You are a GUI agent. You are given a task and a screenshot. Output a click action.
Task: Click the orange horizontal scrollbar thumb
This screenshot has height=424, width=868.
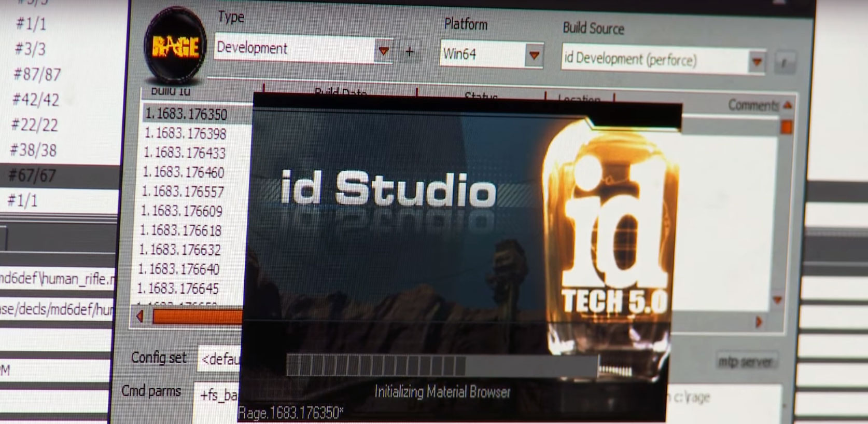(197, 317)
